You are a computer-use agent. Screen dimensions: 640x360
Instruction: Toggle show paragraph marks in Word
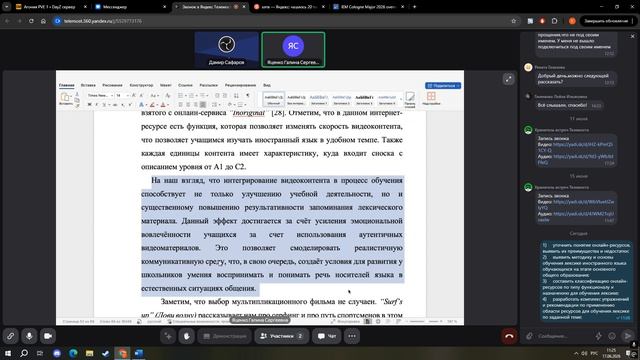[x=247, y=95]
